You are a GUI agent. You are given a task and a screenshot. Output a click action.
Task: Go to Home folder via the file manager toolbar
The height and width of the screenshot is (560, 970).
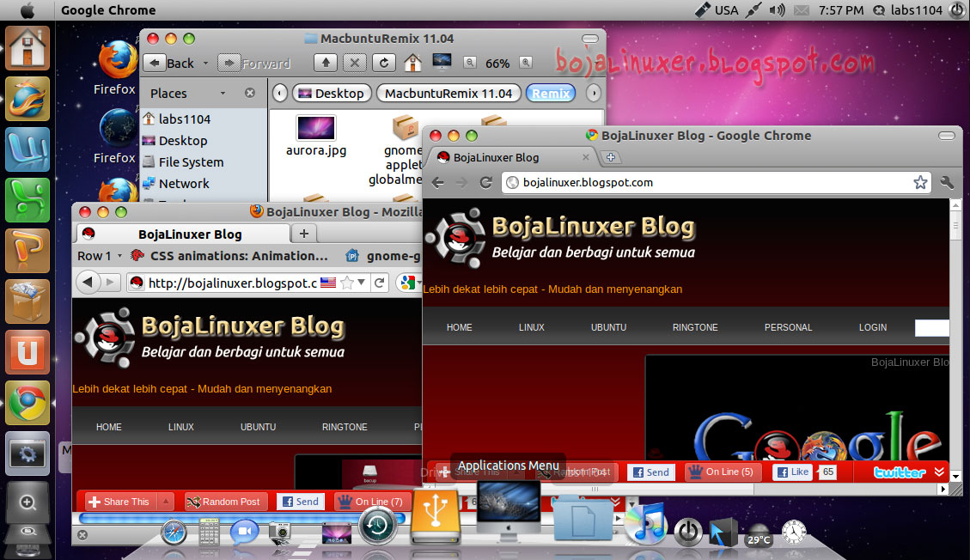point(412,63)
